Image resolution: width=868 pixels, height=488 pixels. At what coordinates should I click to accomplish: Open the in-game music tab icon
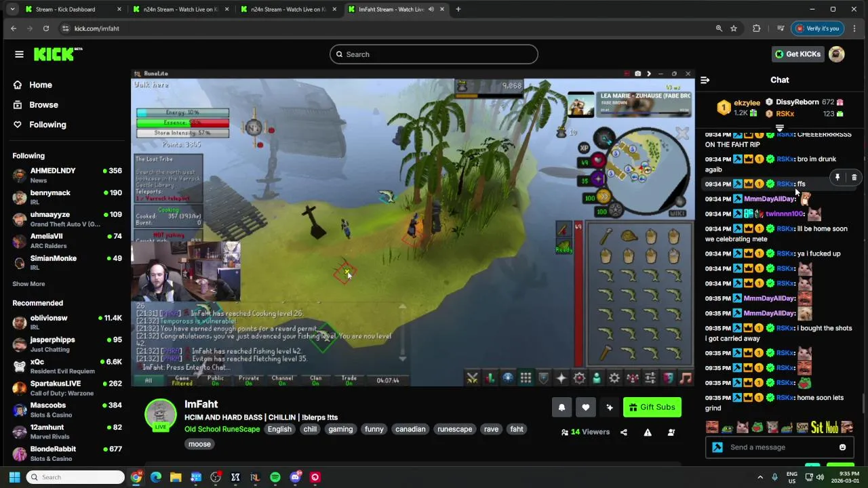686,378
